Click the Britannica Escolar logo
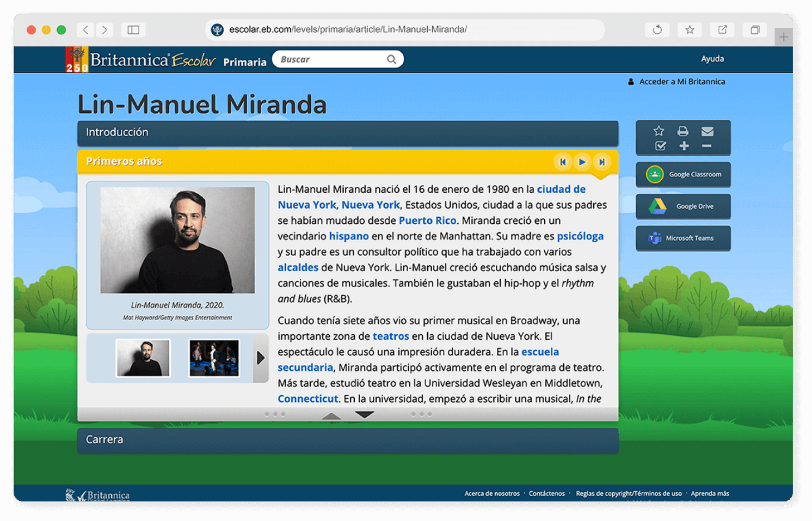The width and height of the screenshot is (812, 521). tap(141, 59)
